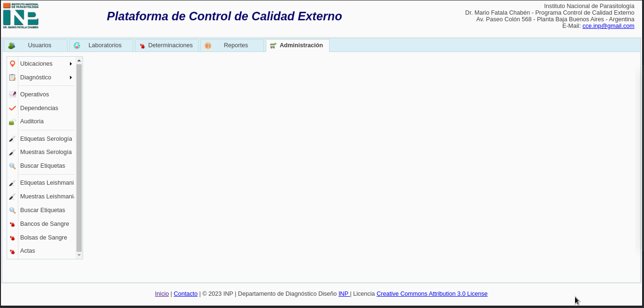Open the Operativos menu entry

coord(34,94)
